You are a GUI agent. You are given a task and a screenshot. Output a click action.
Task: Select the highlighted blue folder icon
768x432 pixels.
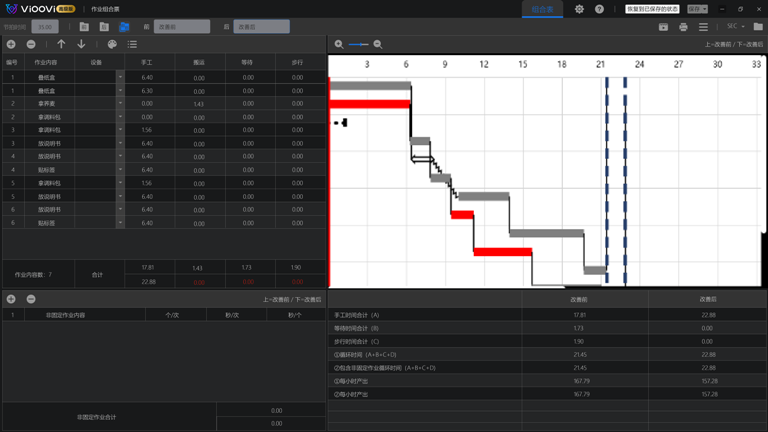[124, 27]
